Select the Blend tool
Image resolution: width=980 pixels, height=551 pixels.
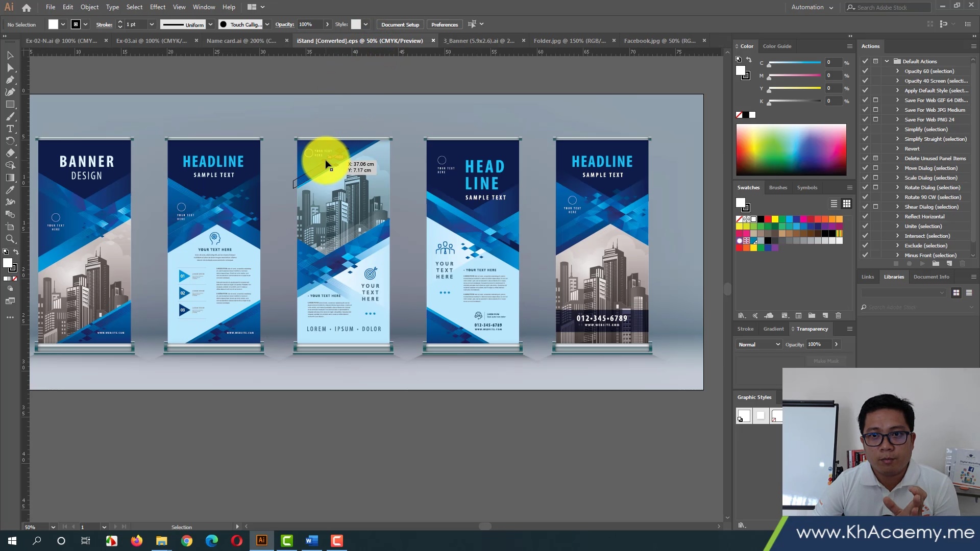[10, 214]
